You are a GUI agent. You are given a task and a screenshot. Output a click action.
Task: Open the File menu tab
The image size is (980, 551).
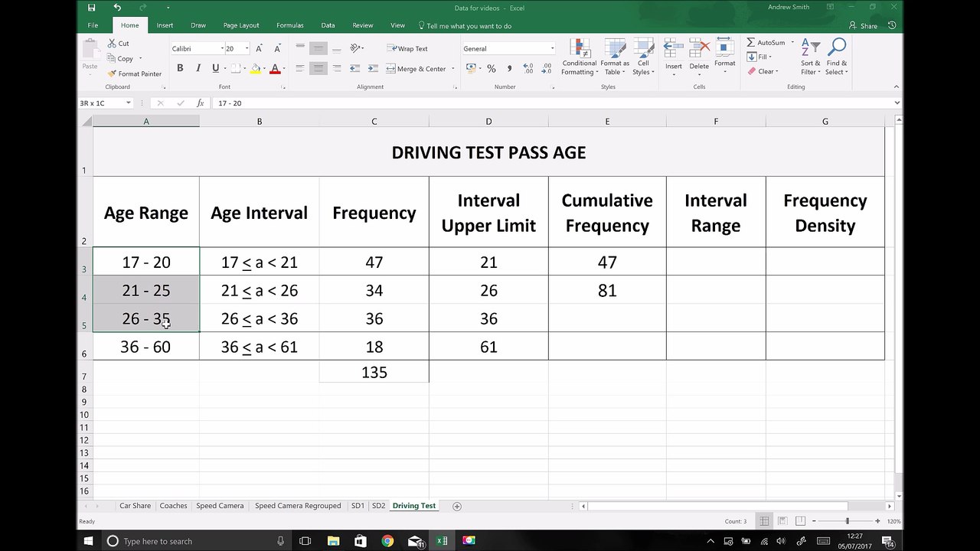(93, 25)
